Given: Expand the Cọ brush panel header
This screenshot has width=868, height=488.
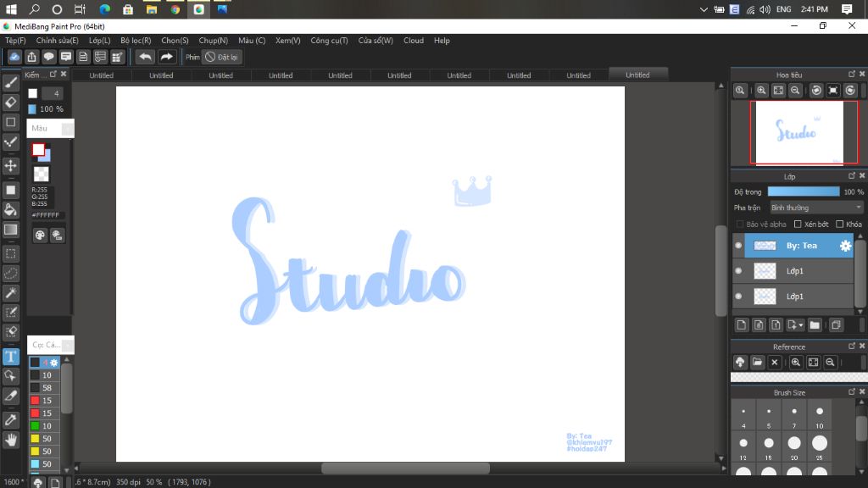Looking at the screenshot, I should tap(50, 345).
